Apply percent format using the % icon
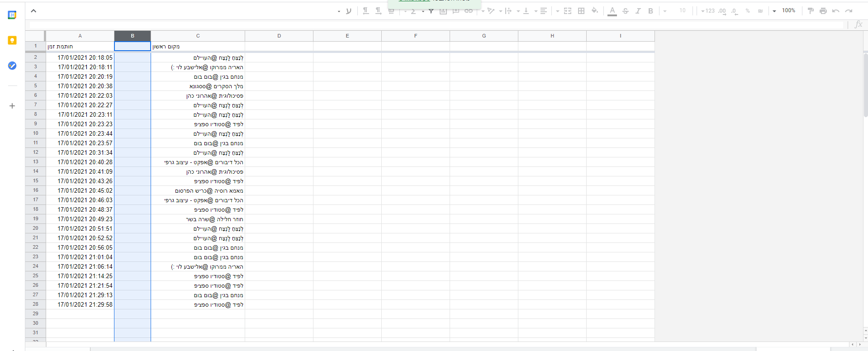 [748, 11]
